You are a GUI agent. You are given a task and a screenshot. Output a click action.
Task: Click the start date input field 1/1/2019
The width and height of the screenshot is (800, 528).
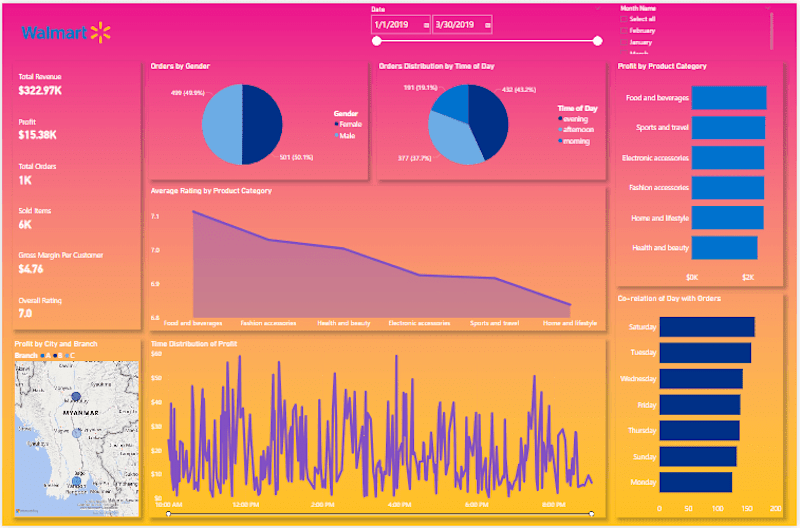401,25
